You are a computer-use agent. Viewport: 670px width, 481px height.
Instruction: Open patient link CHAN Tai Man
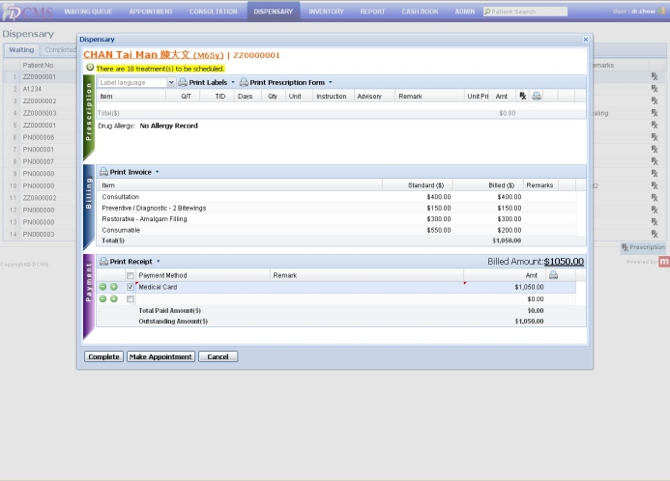pyautogui.click(x=153, y=55)
